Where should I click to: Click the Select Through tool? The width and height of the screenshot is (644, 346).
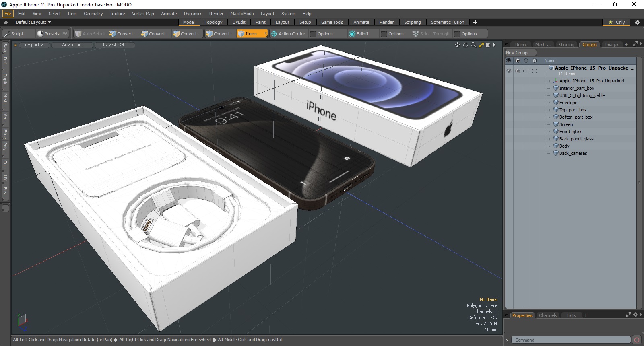coord(431,34)
